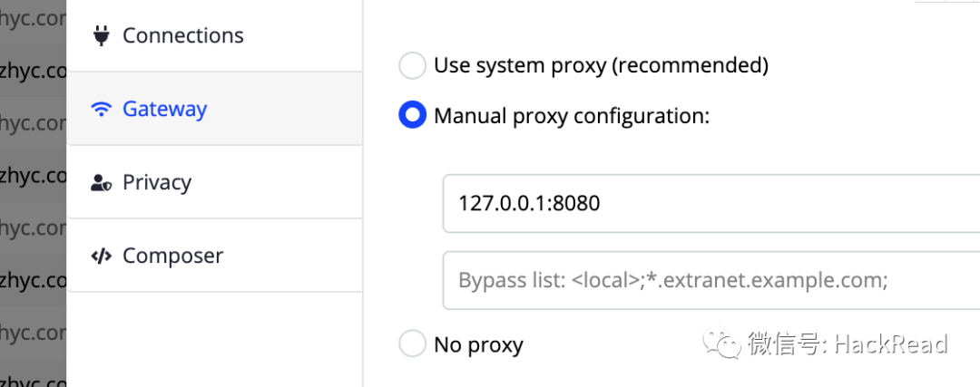Click the Connections plug icon
This screenshot has height=387, width=980.
click(101, 35)
